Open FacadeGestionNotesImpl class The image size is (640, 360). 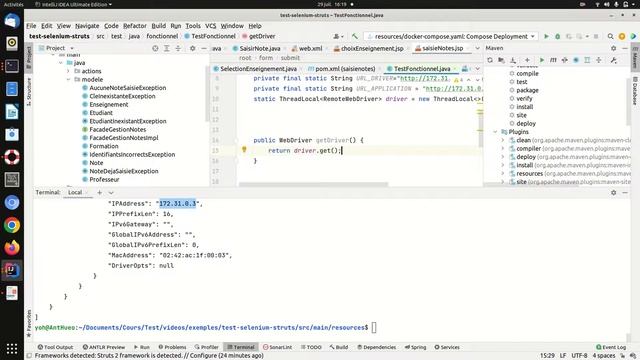coord(124,138)
